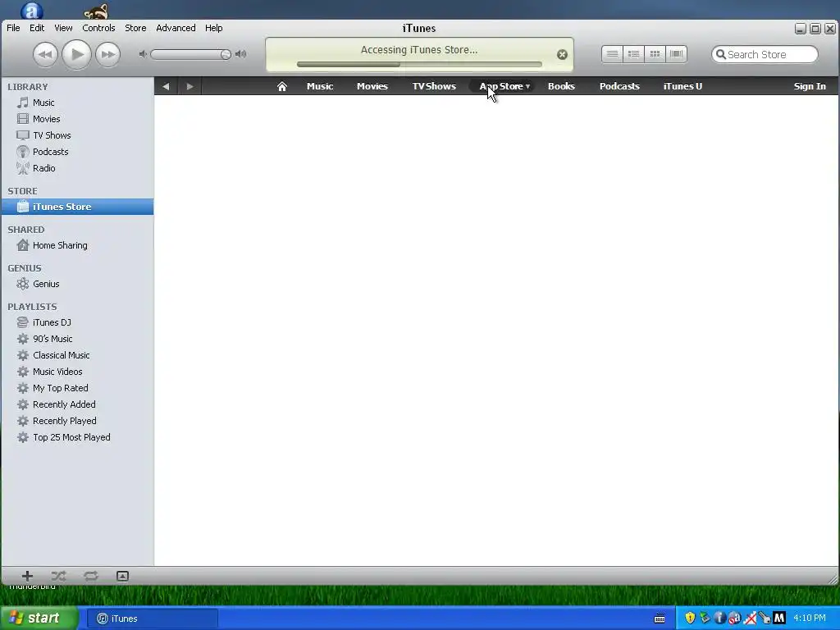
Task: Open the TV Shows store tab
Action: click(x=434, y=86)
